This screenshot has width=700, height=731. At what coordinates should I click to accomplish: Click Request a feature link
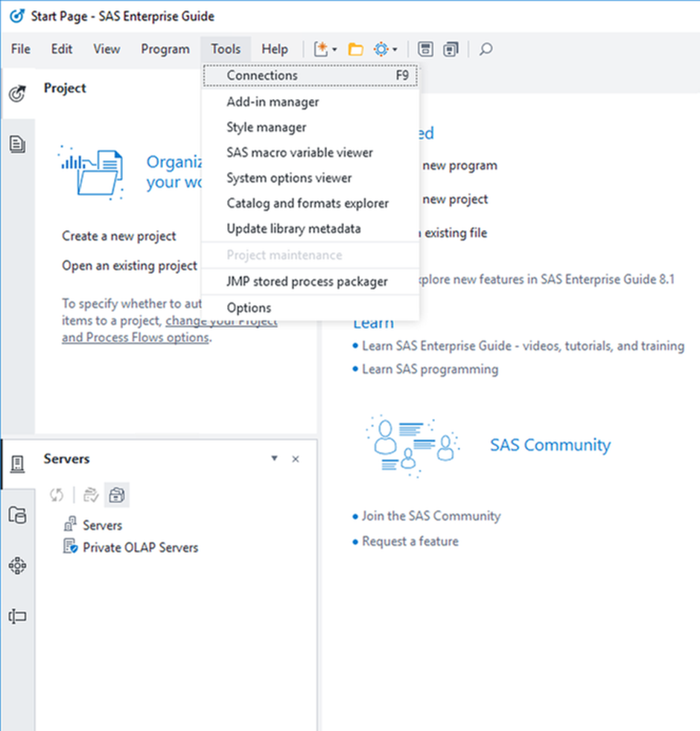pos(410,541)
